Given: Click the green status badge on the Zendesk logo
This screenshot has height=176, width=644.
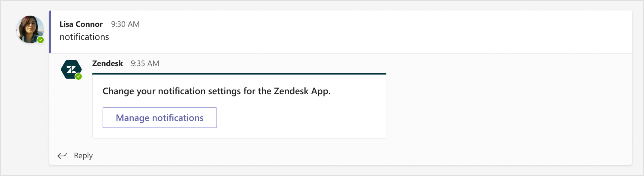Looking at the screenshot, I should [x=78, y=76].
